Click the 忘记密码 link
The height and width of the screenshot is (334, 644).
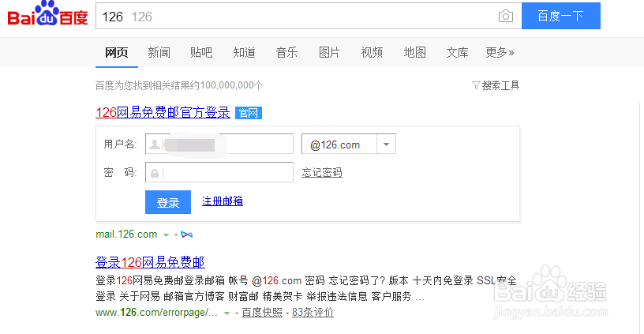[322, 173]
